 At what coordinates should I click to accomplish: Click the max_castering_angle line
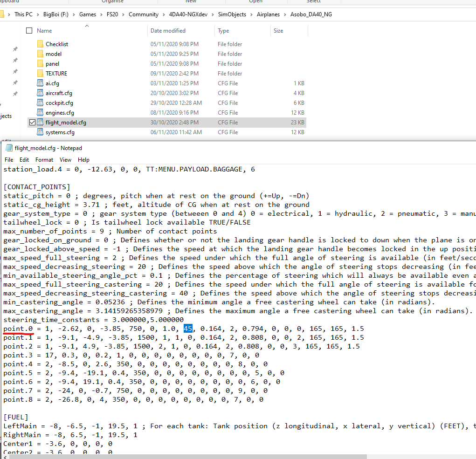point(238,311)
